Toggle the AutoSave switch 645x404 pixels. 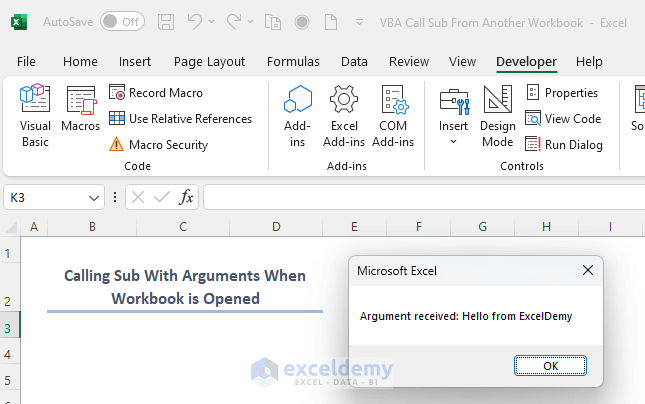pos(122,22)
